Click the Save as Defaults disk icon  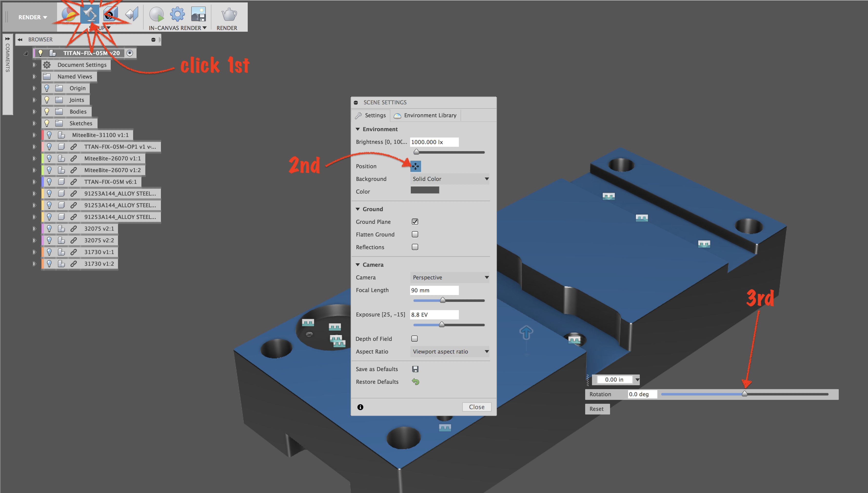(x=415, y=369)
